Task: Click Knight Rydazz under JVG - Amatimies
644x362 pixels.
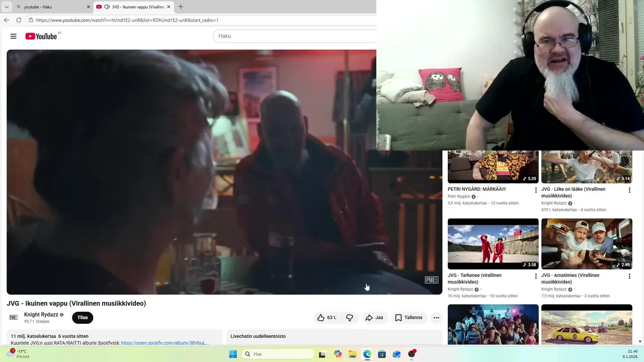Action: (x=554, y=290)
